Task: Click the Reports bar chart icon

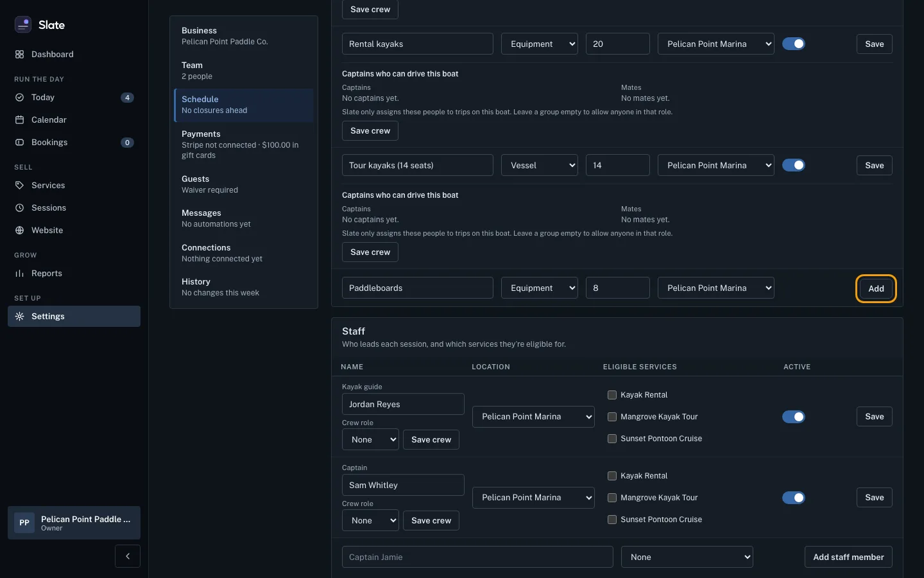Action: [19, 274]
